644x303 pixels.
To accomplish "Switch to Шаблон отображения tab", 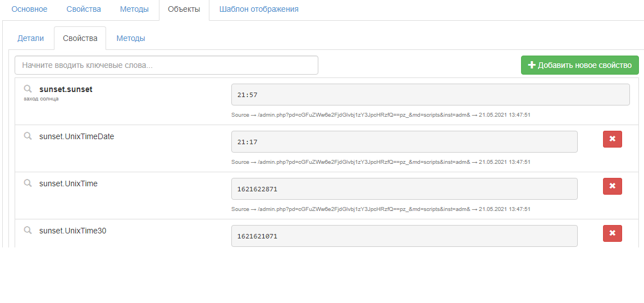I will click(x=259, y=9).
